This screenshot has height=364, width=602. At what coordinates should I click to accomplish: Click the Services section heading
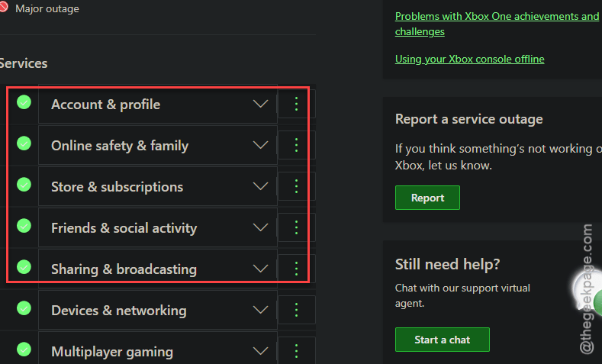(x=24, y=63)
